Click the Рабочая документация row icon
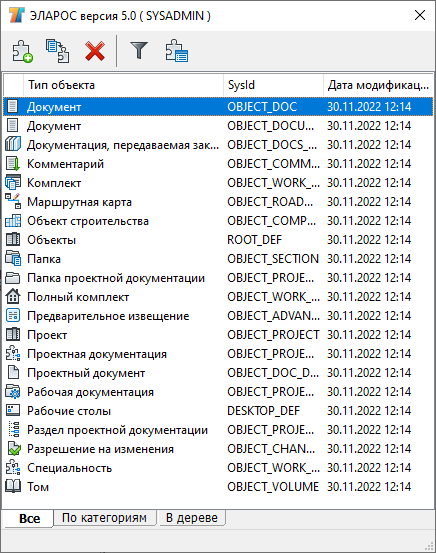This screenshot has height=553, width=436. 13,391
